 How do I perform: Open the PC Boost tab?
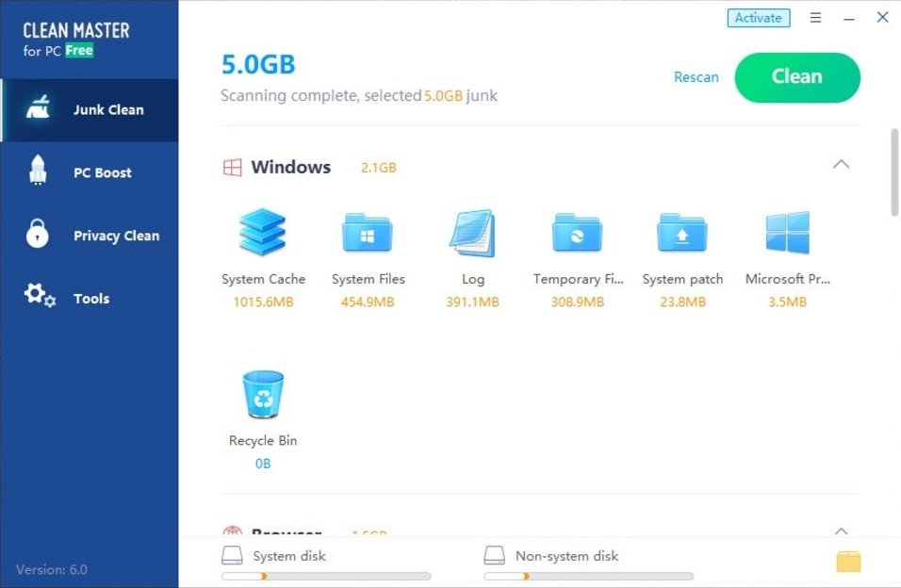(x=90, y=172)
